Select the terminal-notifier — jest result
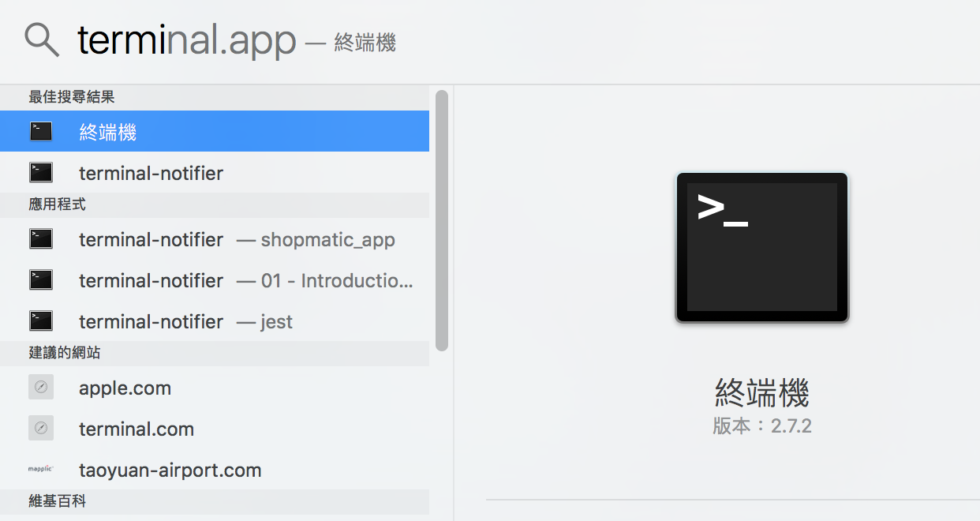The width and height of the screenshot is (980, 521). click(185, 321)
